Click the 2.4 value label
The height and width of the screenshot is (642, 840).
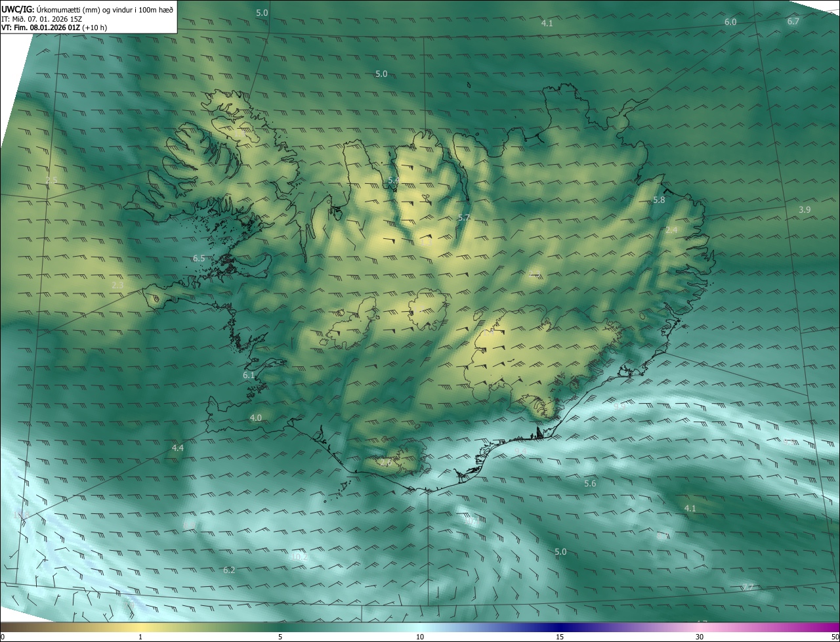[x=671, y=230]
